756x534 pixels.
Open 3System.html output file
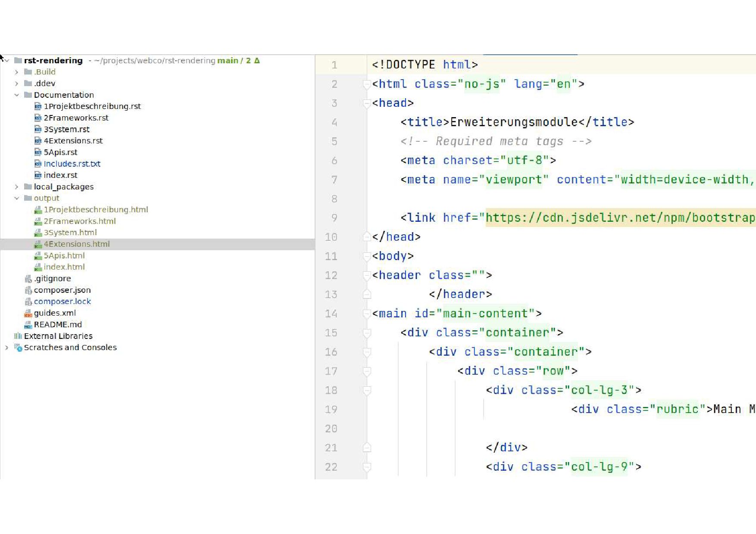(x=70, y=233)
